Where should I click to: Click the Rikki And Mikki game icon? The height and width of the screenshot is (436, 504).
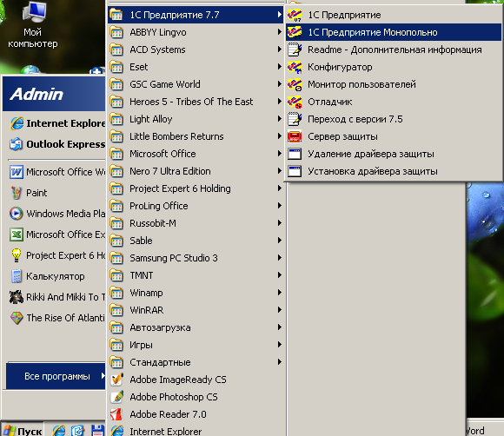pos(16,297)
